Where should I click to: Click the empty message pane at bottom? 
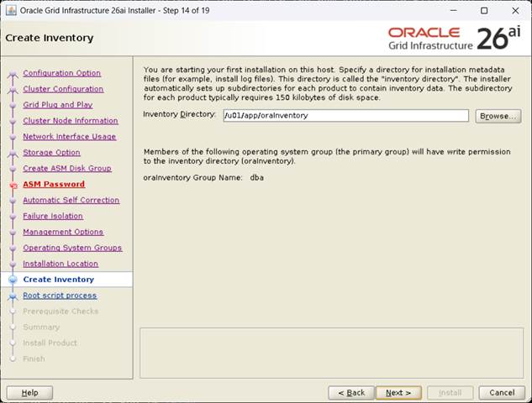pyautogui.click(x=332, y=353)
